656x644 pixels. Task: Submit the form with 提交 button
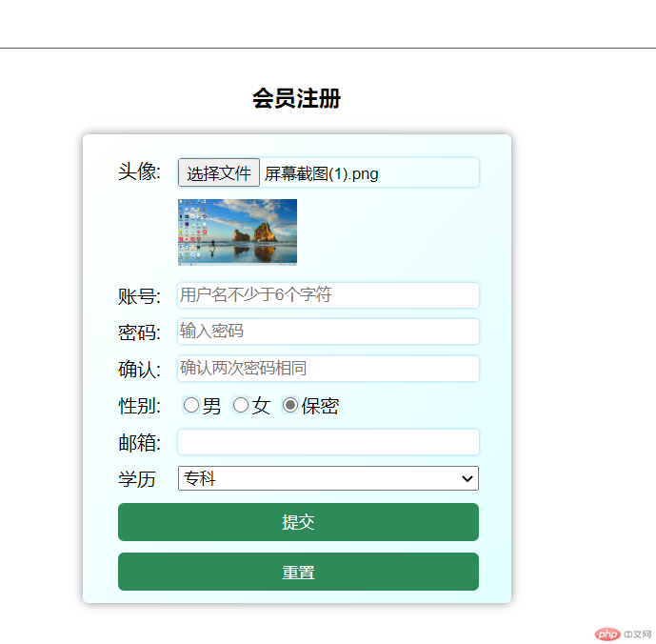(x=298, y=522)
